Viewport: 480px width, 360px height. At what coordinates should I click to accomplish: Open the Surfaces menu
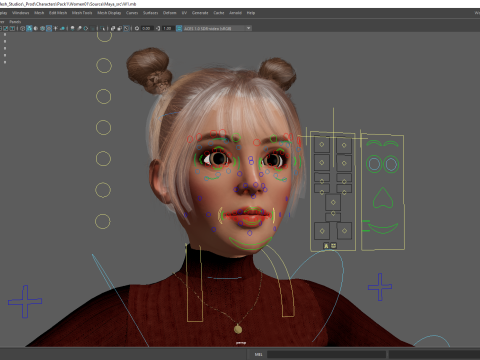coord(151,13)
